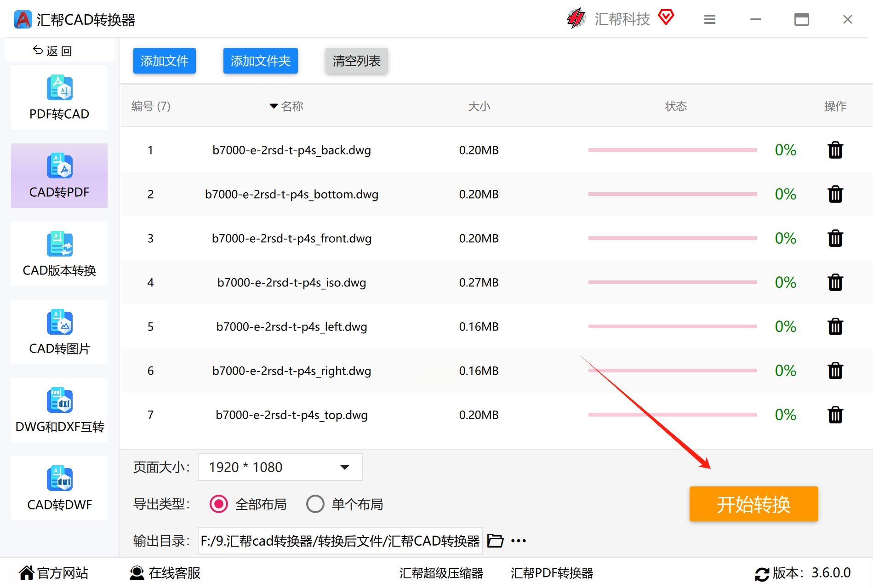The height and width of the screenshot is (588, 873).
Task: Click the 输出目录 path input field
Action: 340,541
